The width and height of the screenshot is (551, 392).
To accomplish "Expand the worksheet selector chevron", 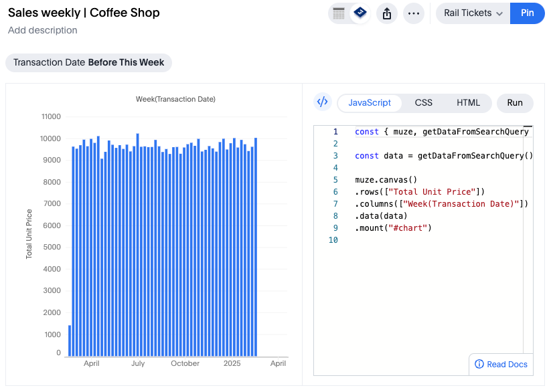I will tap(501, 13).
